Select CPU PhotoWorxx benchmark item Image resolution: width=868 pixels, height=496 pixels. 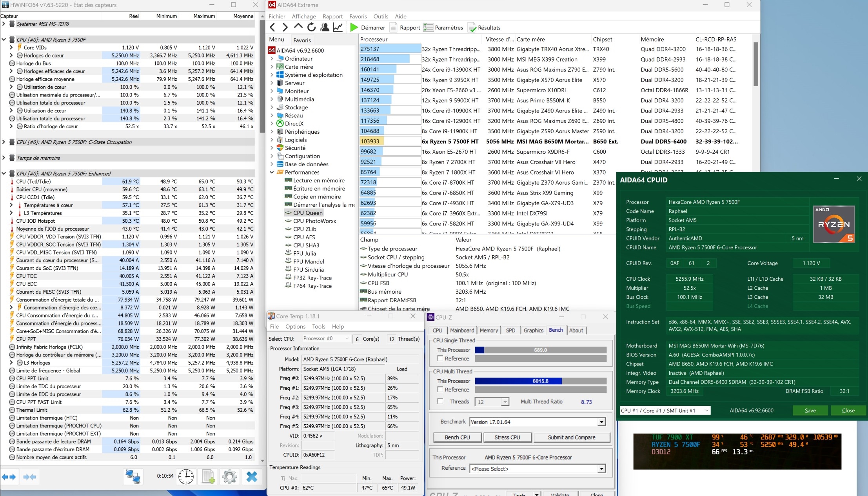(x=314, y=221)
